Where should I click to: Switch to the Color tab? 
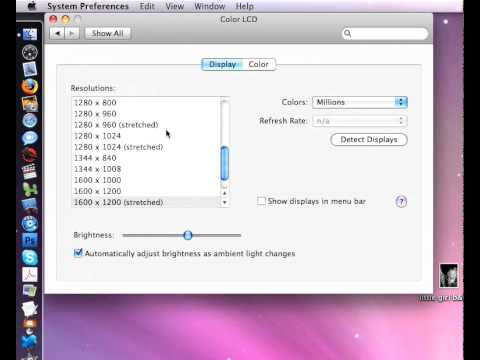(x=259, y=64)
